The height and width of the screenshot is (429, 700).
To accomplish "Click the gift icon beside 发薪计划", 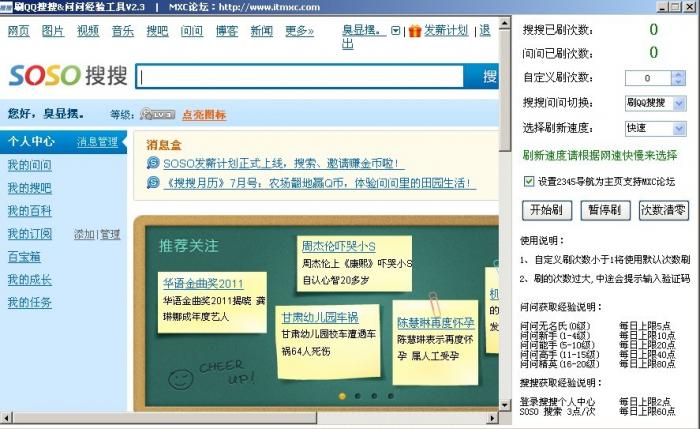I will click(x=415, y=31).
